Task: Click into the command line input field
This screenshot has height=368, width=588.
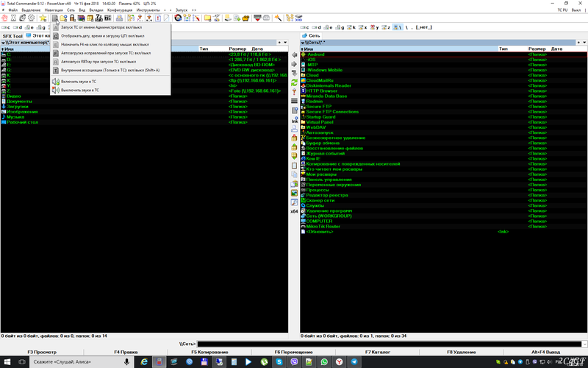Action: click(390, 344)
